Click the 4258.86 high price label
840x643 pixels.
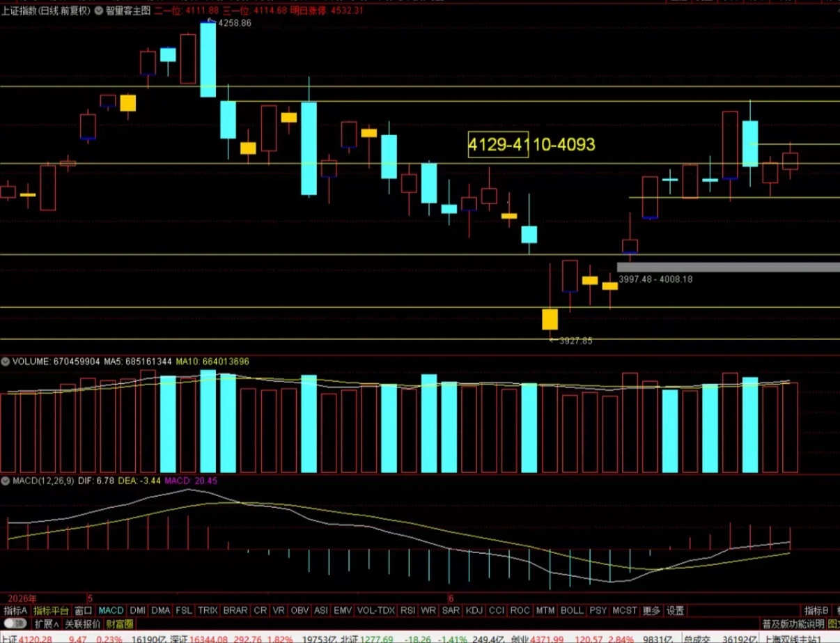(x=233, y=23)
